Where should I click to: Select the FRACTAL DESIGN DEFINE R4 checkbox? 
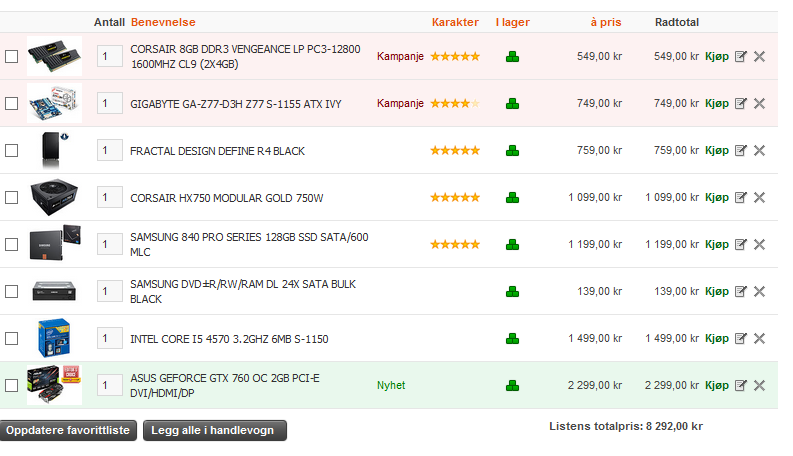[12, 150]
